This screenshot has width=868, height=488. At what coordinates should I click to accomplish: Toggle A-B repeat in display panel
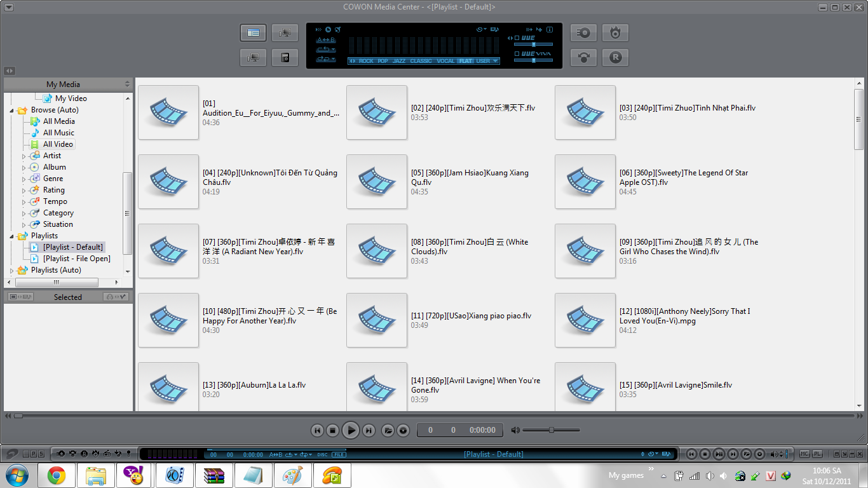tap(325, 40)
